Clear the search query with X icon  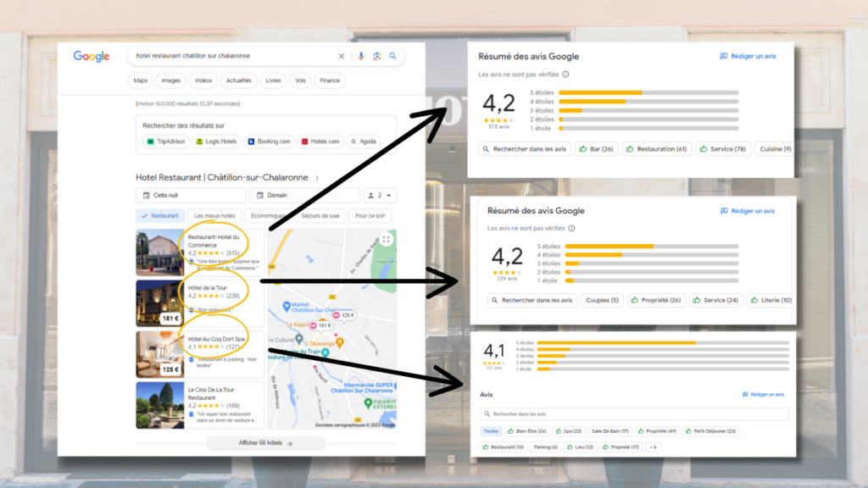tap(341, 56)
